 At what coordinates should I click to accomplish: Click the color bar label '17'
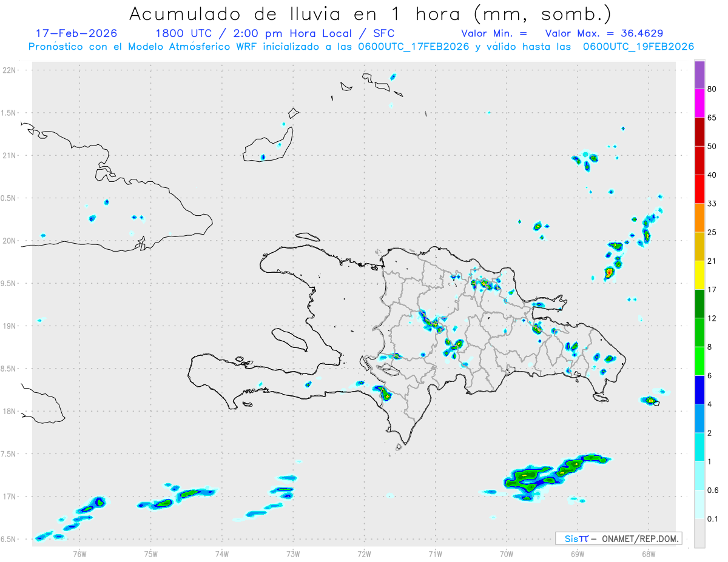[712, 289]
